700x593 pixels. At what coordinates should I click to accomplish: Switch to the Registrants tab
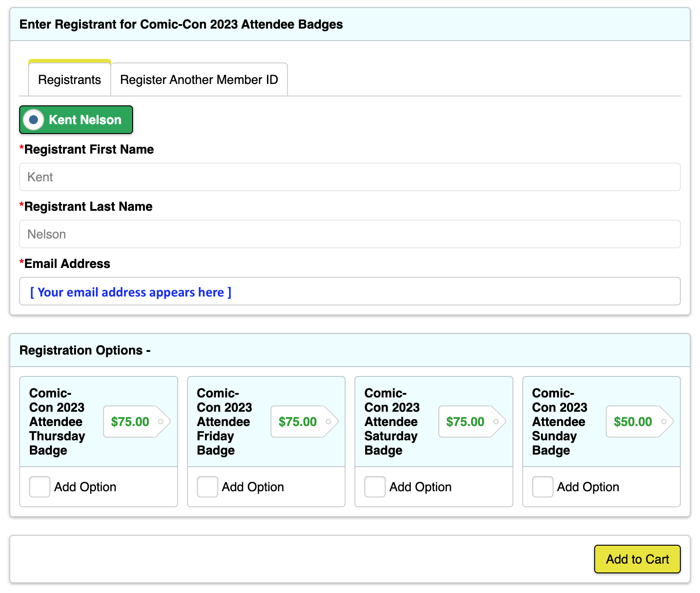click(x=70, y=79)
